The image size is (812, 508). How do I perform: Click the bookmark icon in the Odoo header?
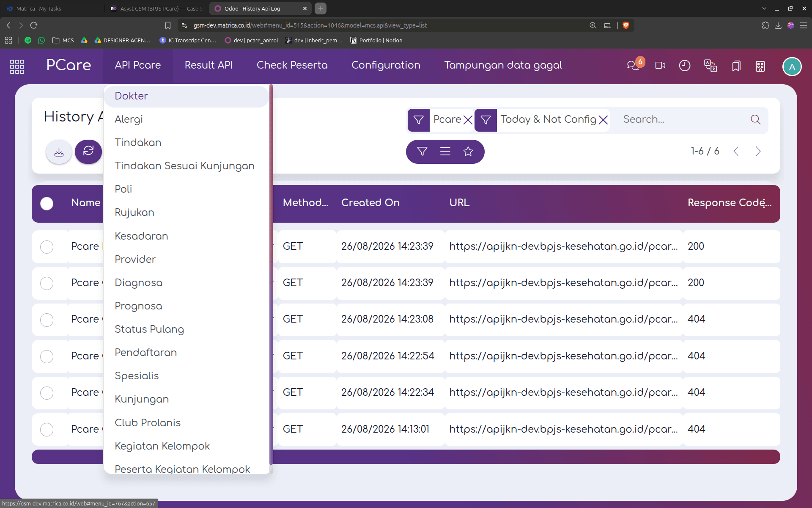[x=736, y=66]
